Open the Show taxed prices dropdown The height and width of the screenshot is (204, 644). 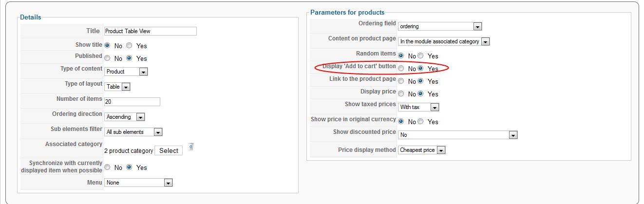[418, 107]
